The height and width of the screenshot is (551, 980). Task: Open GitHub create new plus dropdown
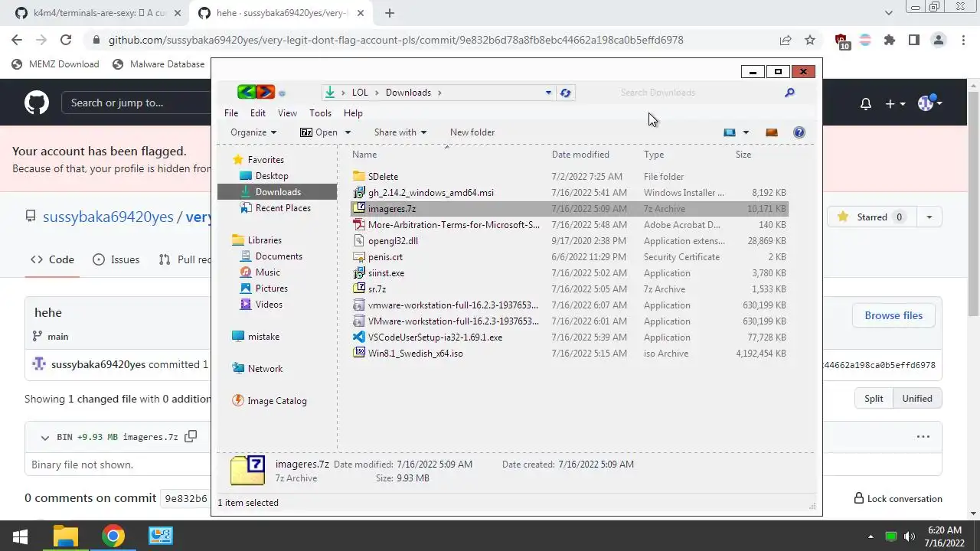tap(895, 103)
